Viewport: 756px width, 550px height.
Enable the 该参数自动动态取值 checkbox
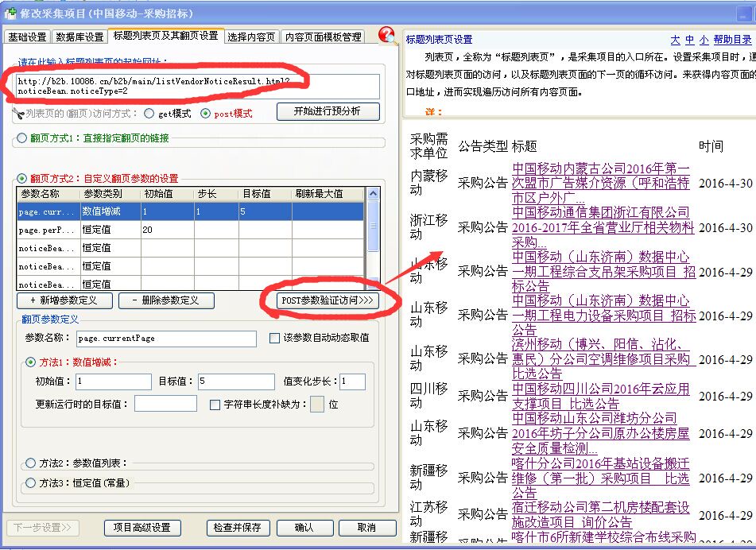(x=274, y=339)
